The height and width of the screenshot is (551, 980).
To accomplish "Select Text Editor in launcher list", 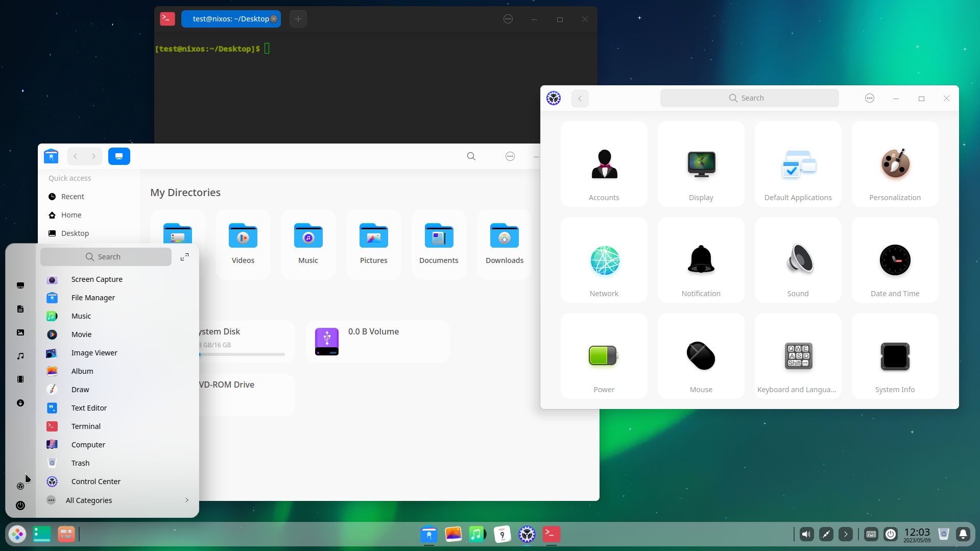I will pyautogui.click(x=89, y=408).
